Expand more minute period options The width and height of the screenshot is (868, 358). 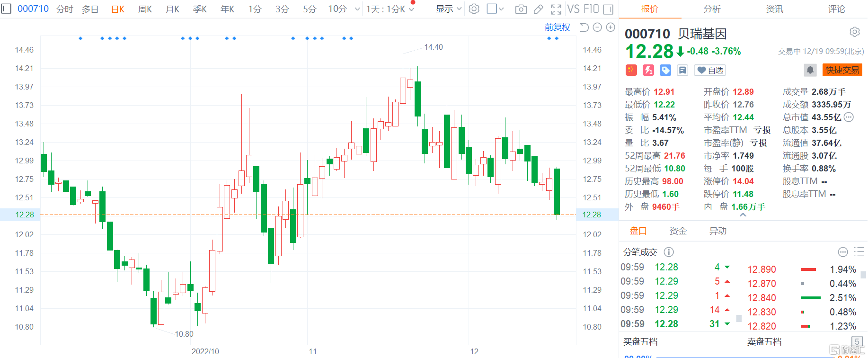(357, 9)
